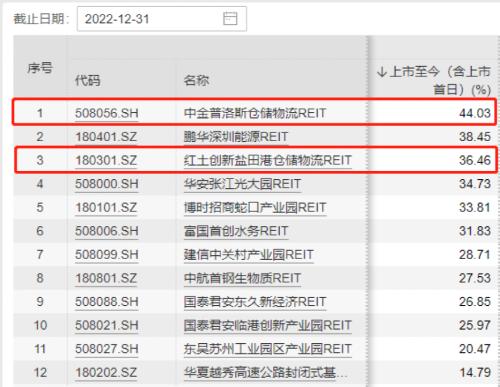Open code link 508056.SH
This screenshot has width=500, height=387.
pyautogui.click(x=107, y=113)
